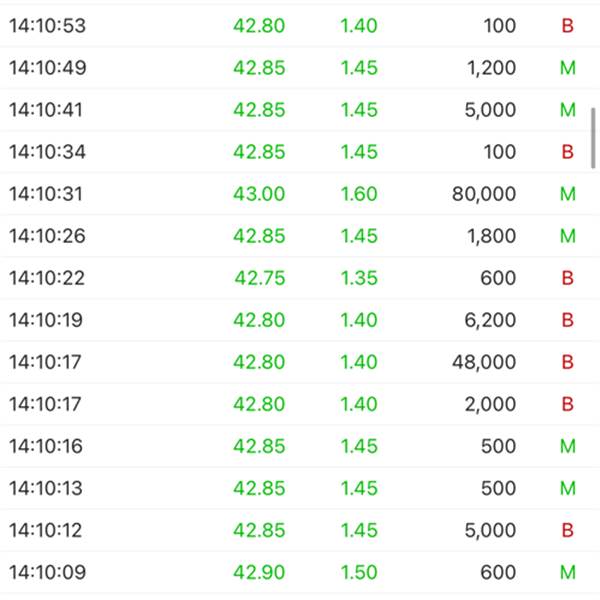Image resolution: width=600 pixels, height=600 pixels.
Task: Open the 14:10:26 trade at 42.85
Action: (300, 236)
